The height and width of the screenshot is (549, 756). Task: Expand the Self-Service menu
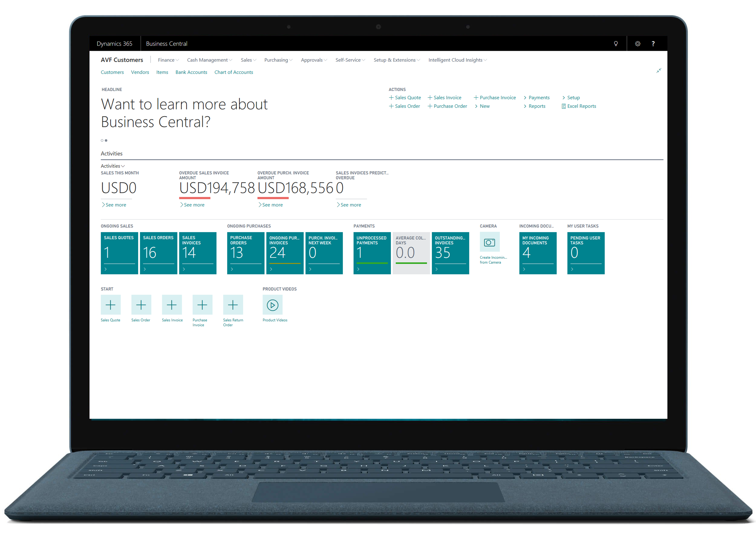tap(350, 60)
